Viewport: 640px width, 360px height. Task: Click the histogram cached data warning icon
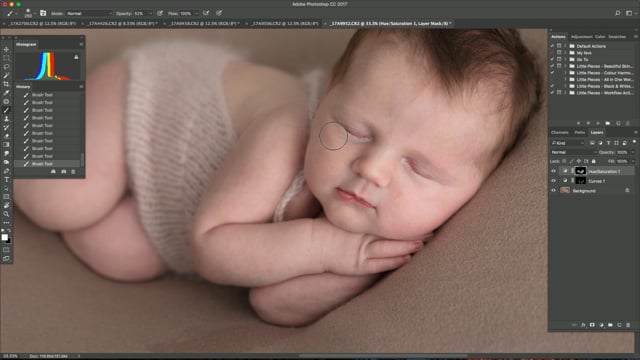(x=76, y=57)
